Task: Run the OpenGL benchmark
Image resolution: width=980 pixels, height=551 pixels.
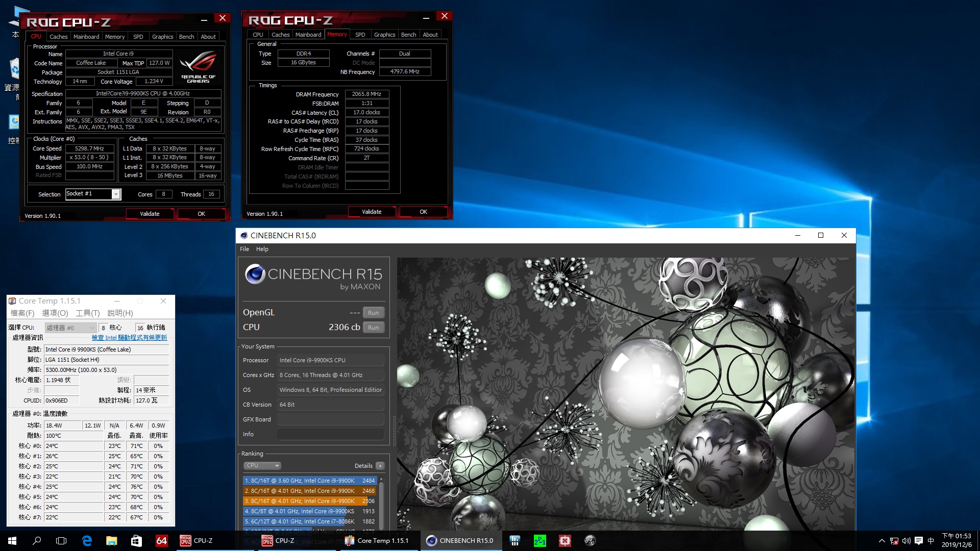Action: (x=373, y=313)
